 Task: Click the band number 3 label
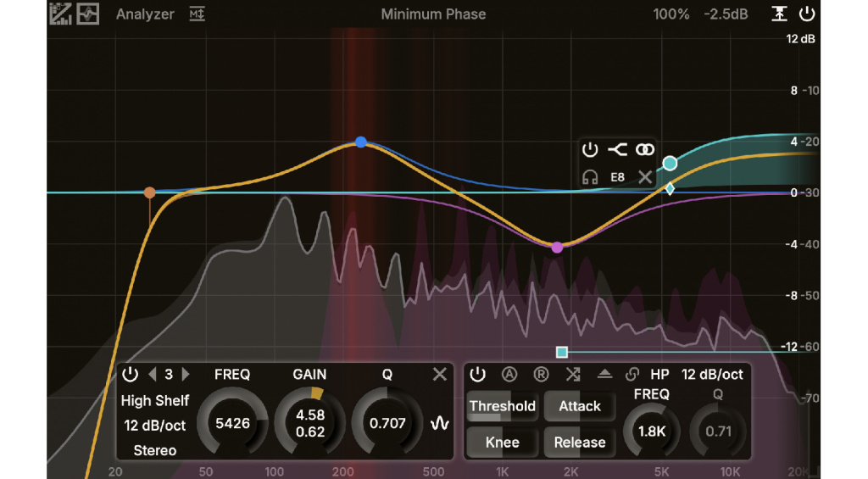(x=169, y=375)
